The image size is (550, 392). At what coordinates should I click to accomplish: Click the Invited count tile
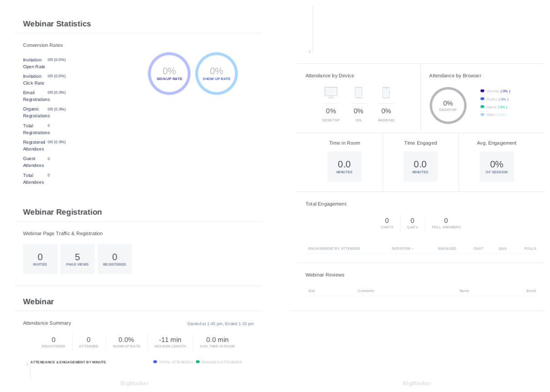tap(40, 259)
